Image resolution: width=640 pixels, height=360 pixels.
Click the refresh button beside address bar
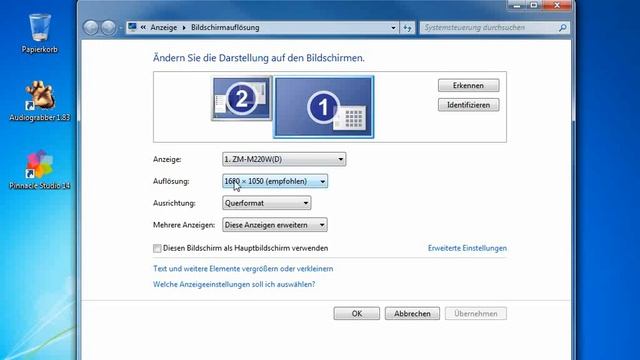click(x=407, y=28)
